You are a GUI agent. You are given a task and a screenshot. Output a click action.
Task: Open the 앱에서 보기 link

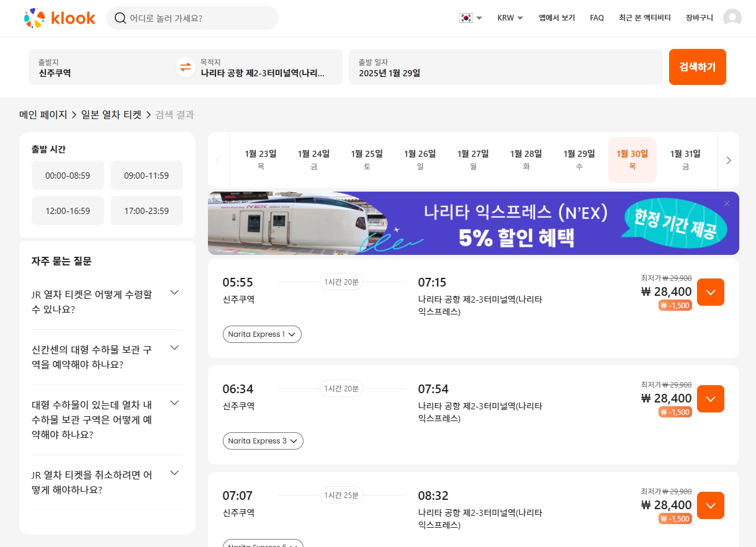(x=557, y=18)
